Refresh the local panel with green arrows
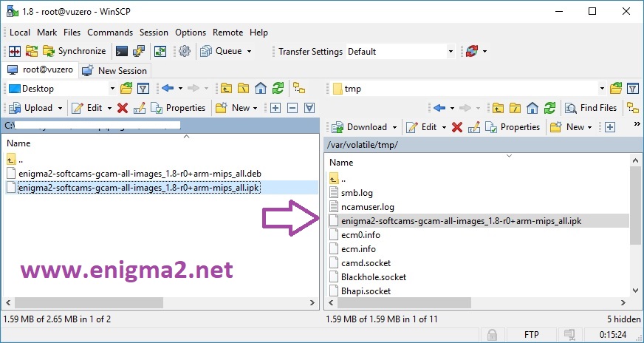The width and height of the screenshot is (644, 343). (278, 88)
